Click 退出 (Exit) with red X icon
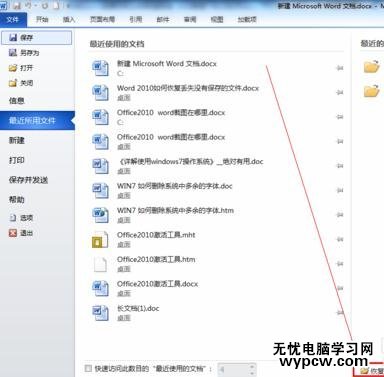The image size is (384, 377). point(21,233)
